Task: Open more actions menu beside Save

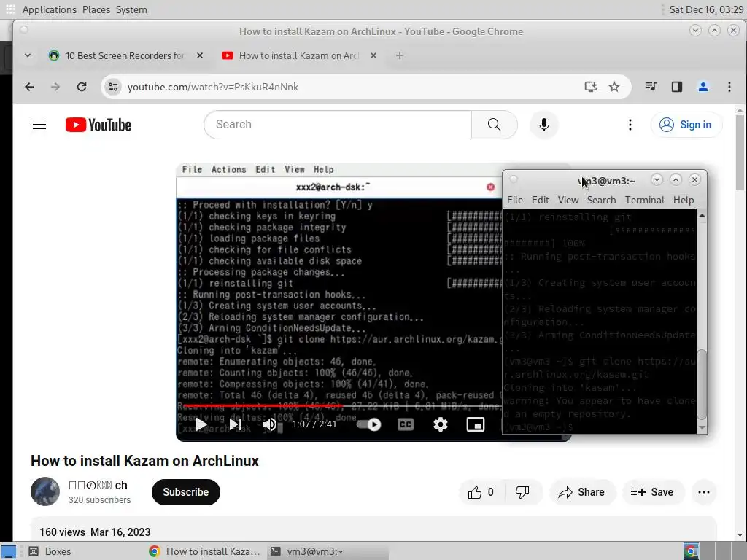Action: pyautogui.click(x=704, y=492)
